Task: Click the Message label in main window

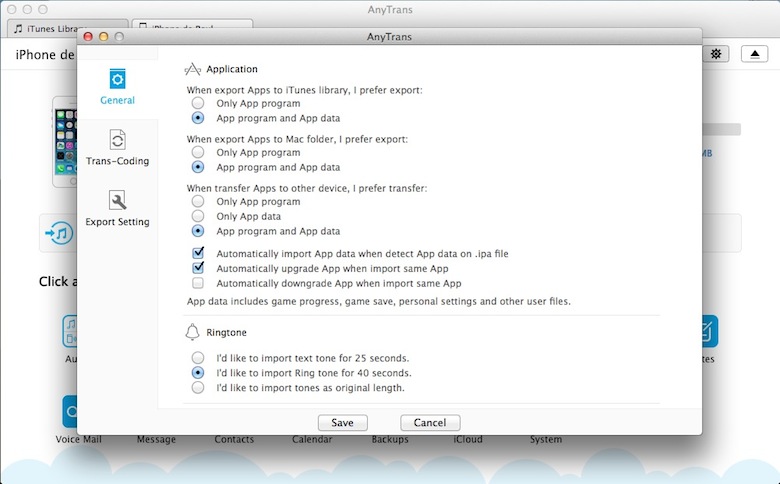Action: point(156,440)
